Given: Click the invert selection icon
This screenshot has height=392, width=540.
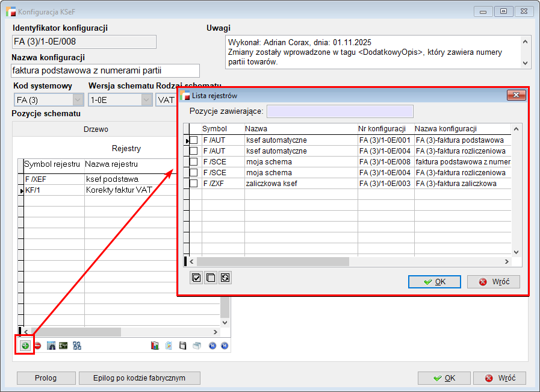Looking at the screenshot, I should point(225,278).
